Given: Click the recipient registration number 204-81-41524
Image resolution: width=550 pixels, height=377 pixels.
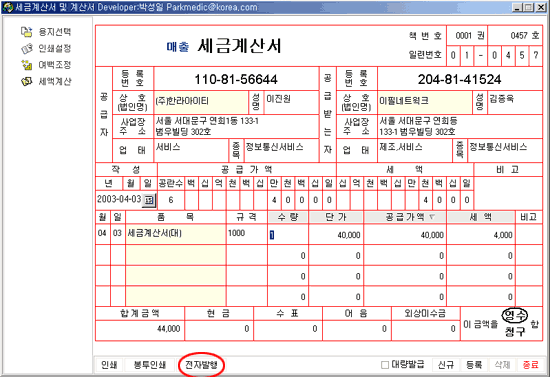Looking at the screenshot, I should [460, 79].
